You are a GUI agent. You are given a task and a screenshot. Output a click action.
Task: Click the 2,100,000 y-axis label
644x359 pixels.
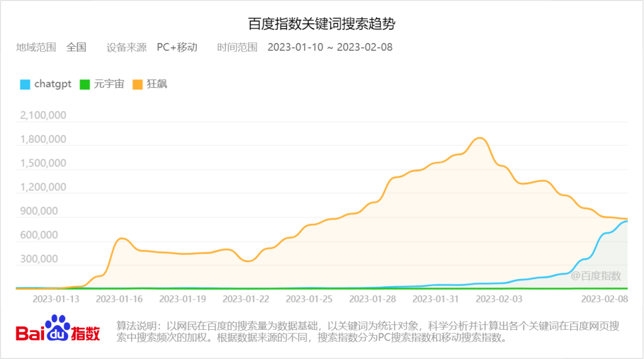click(43, 114)
